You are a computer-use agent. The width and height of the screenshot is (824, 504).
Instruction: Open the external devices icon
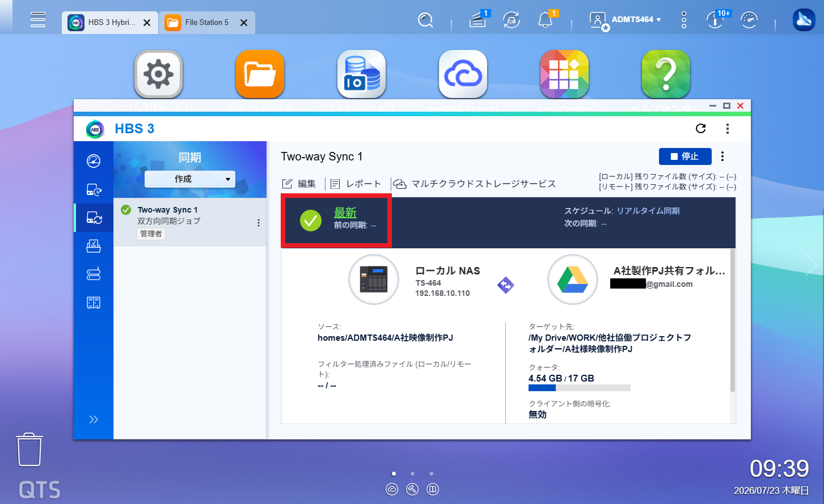pyautogui.click(x=512, y=20)
